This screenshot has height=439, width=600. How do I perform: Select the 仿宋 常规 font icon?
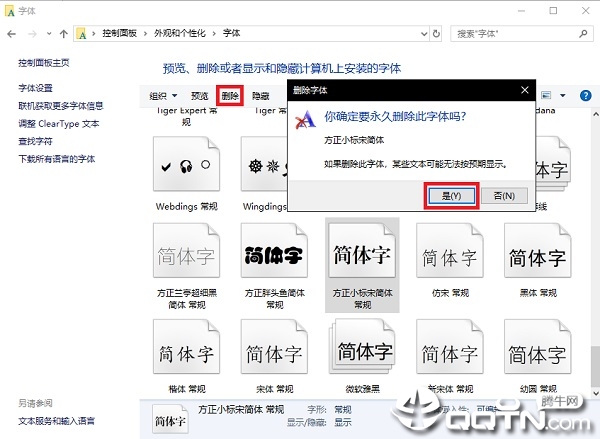(x=449, y=255)
